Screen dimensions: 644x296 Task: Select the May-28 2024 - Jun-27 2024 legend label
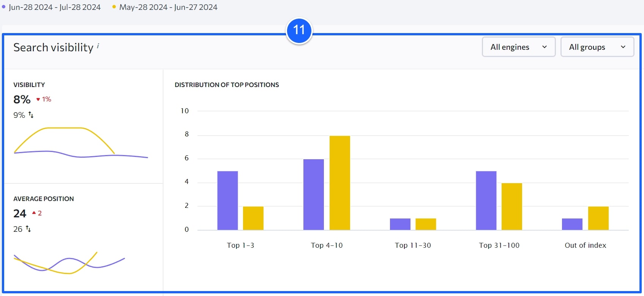pos(168,7)
